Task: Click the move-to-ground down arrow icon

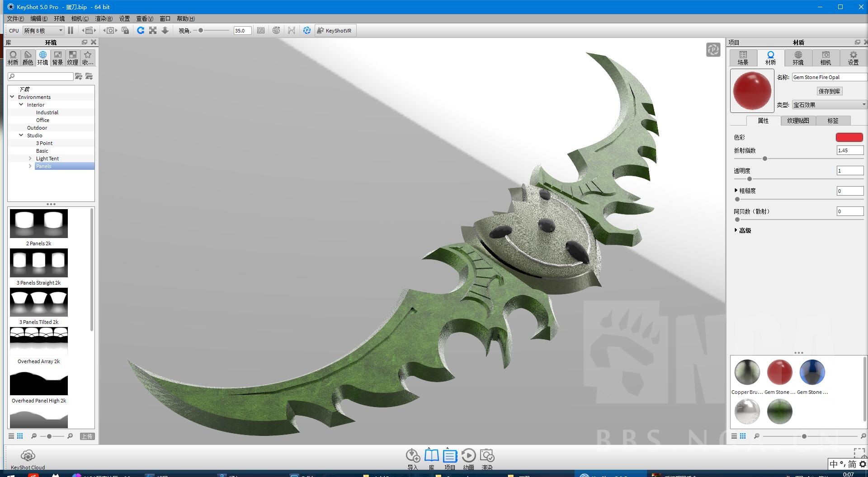Action: [x=165, y=30]
